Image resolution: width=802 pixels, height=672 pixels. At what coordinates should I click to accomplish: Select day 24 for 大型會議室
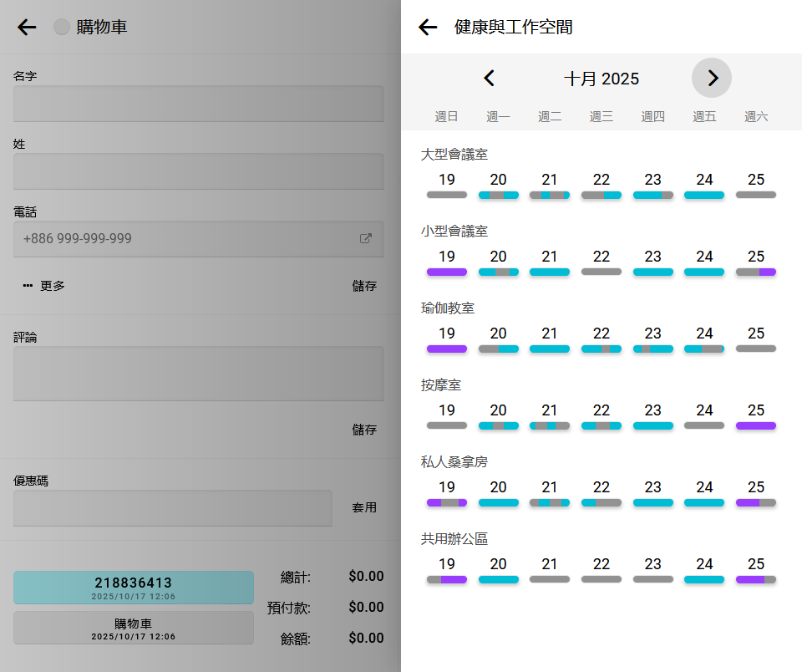pos(704,186)
